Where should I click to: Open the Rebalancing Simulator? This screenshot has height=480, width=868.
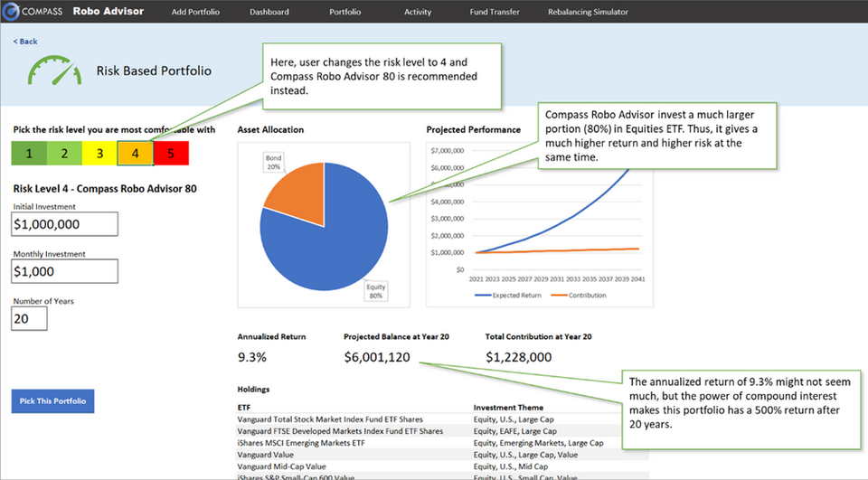click(588, 12)
